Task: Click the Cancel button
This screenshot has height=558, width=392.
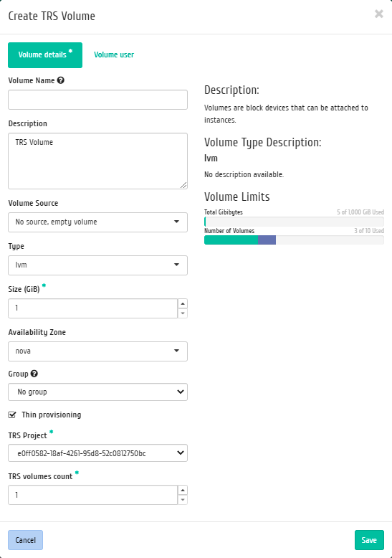Action: 26,540
